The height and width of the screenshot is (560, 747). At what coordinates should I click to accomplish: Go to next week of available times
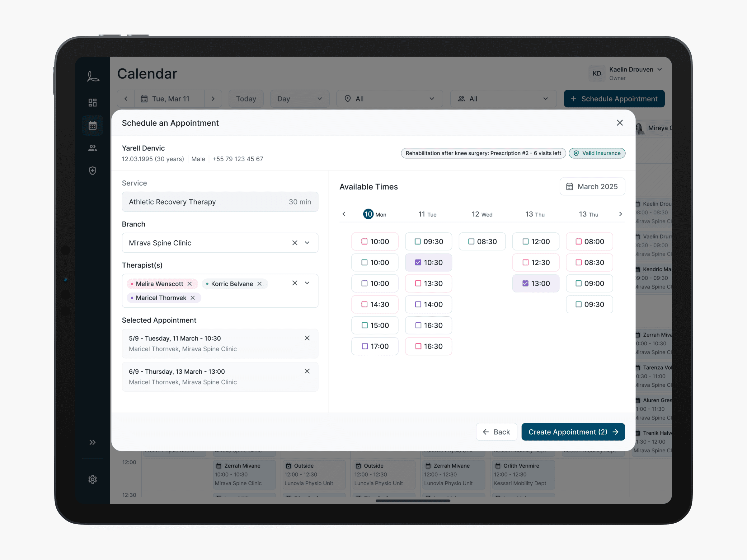point(620,214)
